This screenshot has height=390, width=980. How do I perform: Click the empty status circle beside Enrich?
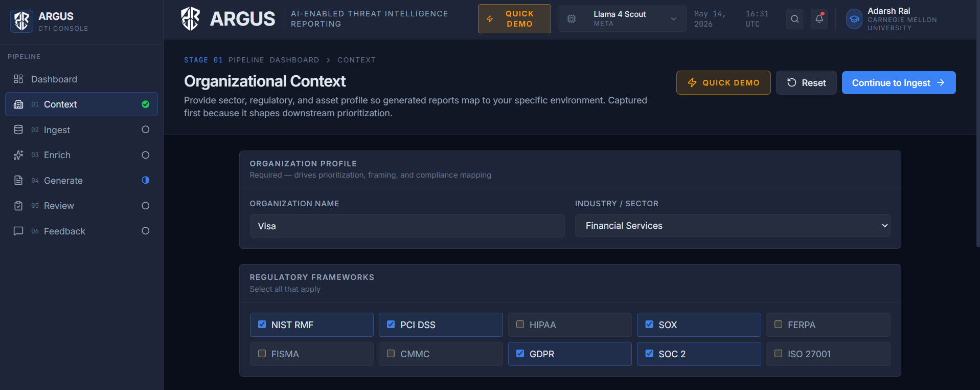(x=146, y=155)
